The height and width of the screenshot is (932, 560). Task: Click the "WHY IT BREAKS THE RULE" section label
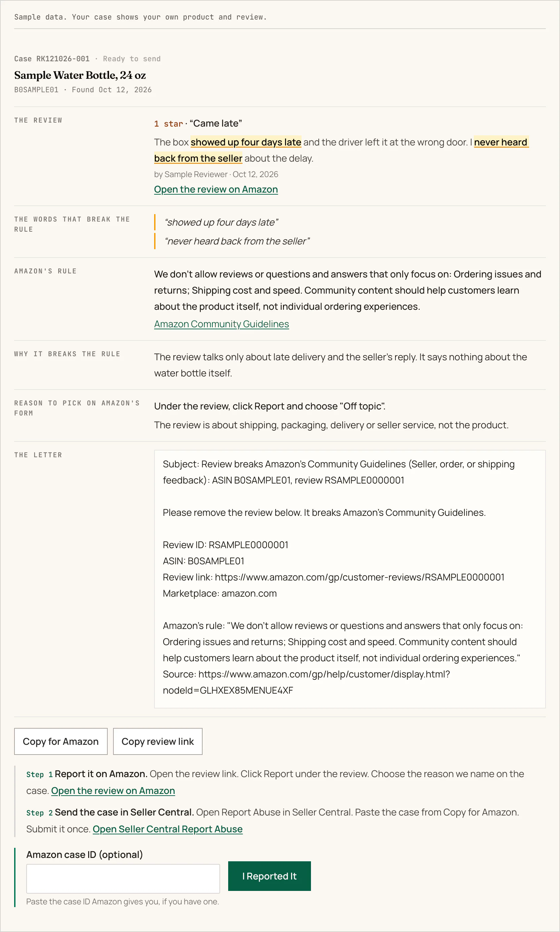pyautogui.click(x=67, y=354)
